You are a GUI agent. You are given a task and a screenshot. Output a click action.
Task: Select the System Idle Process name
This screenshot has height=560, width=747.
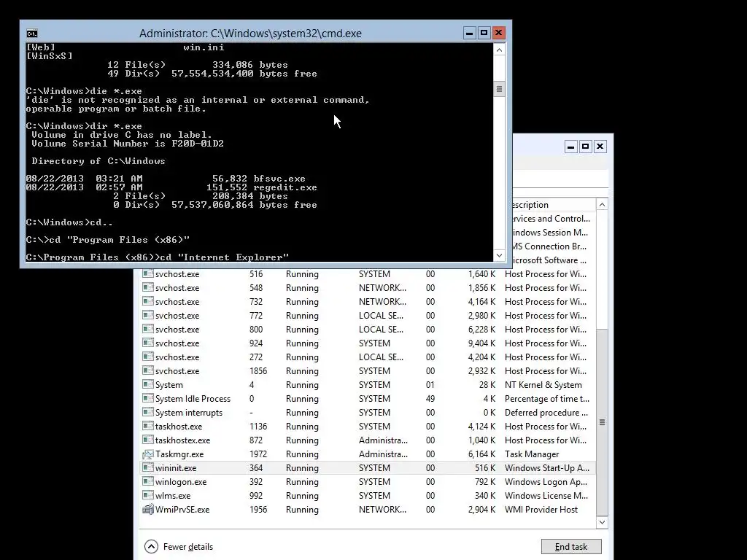click(x=193, y=399)
